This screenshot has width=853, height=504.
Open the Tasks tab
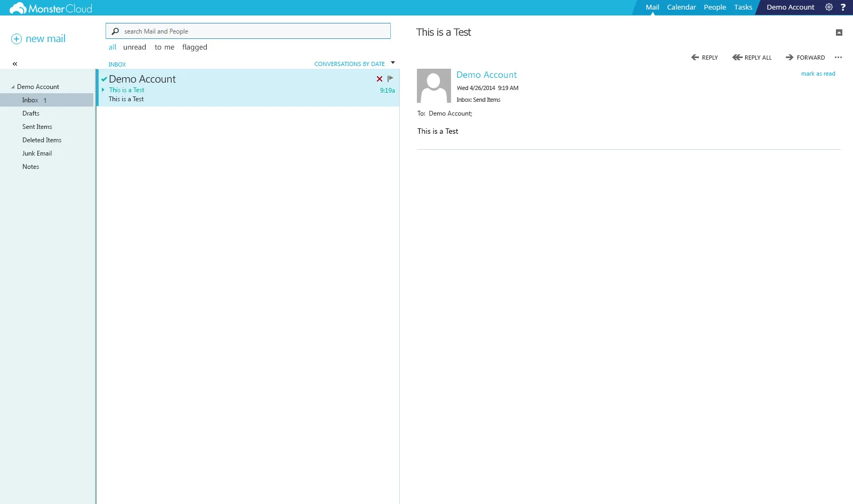(x=743, y=7)
